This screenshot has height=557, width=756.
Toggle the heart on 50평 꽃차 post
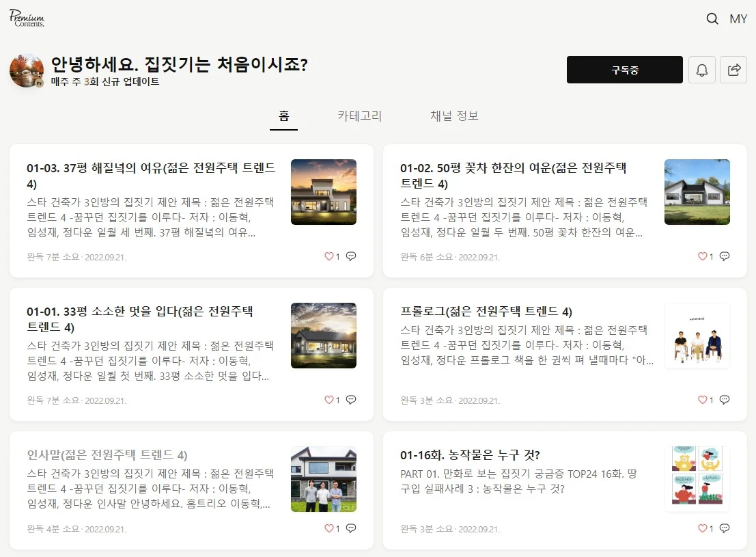[701, 256]
